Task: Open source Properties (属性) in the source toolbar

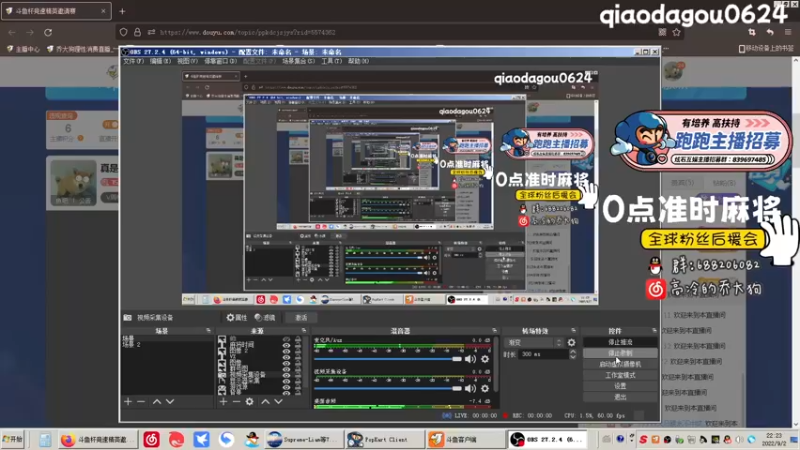Action: click(237, 317)
